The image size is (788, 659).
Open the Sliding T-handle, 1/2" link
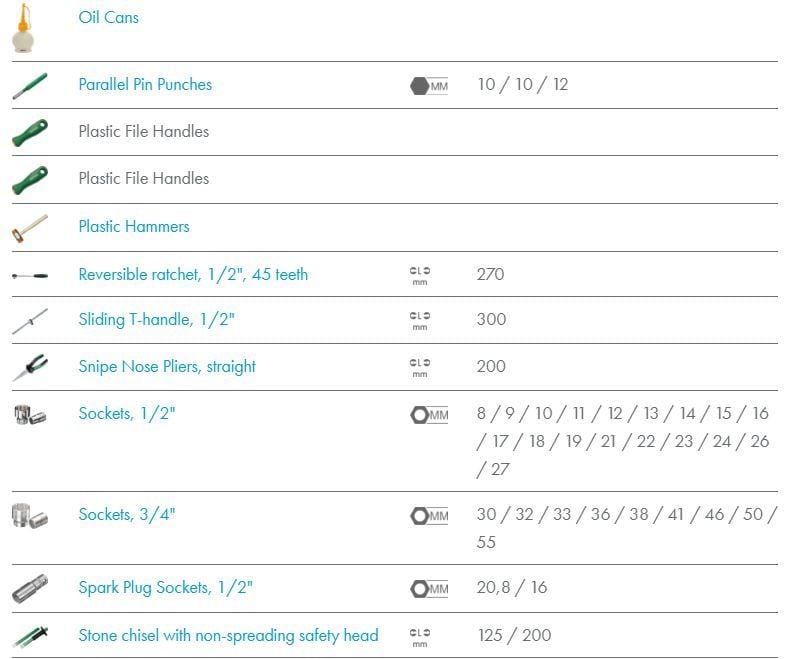coord(156,319)
